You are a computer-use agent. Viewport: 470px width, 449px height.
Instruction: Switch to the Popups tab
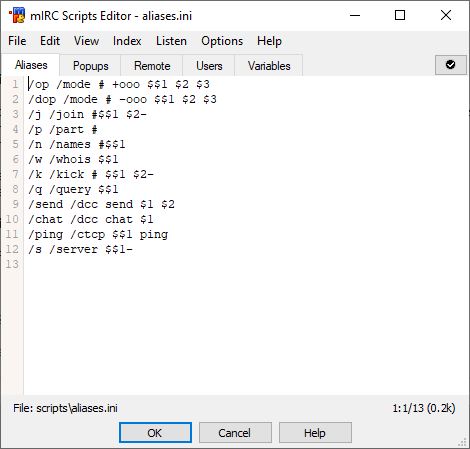pyautogui.click(x=91, y=66)
